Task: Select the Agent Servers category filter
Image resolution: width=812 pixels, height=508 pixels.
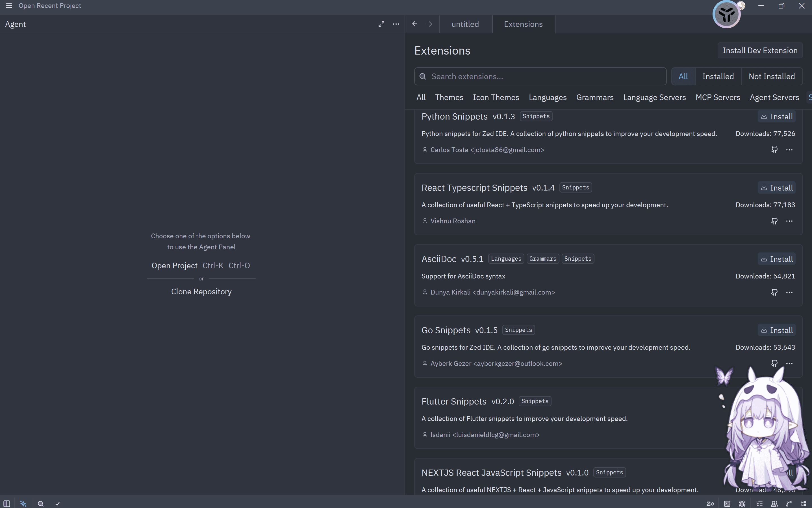Action: point(774,98)
